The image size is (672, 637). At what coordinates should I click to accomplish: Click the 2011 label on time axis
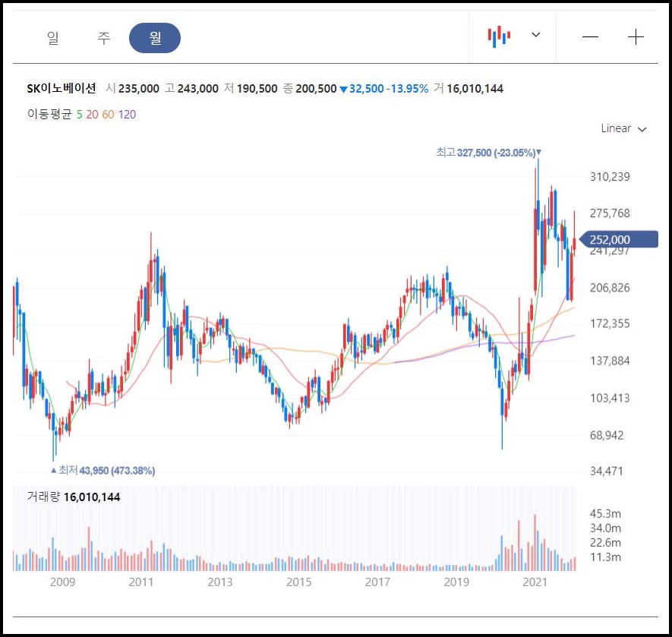[141, 582]
